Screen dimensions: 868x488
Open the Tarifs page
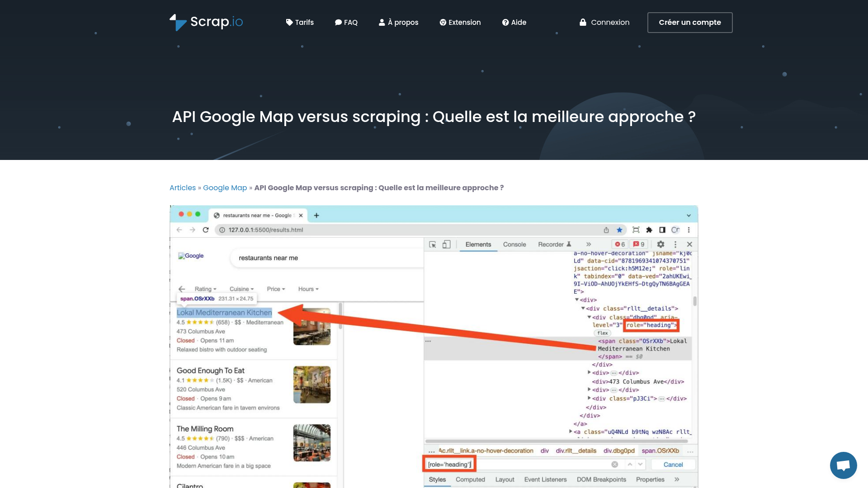click(x=300, y=22)
